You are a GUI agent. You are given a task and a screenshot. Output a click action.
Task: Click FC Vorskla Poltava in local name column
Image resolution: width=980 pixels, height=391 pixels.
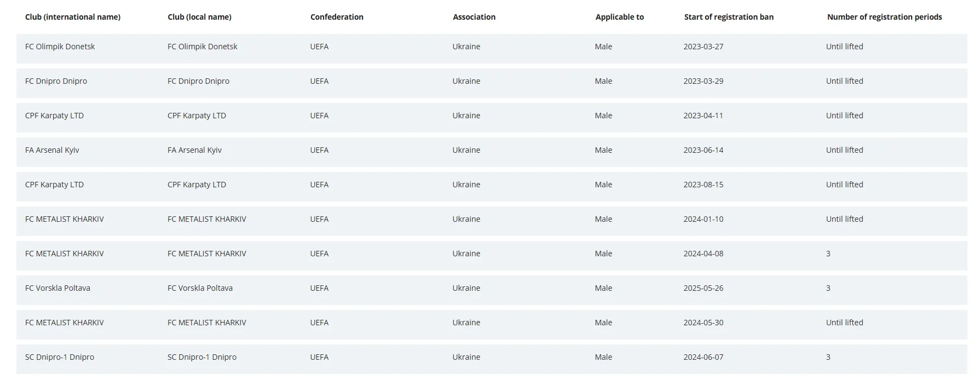pos(200,288)
